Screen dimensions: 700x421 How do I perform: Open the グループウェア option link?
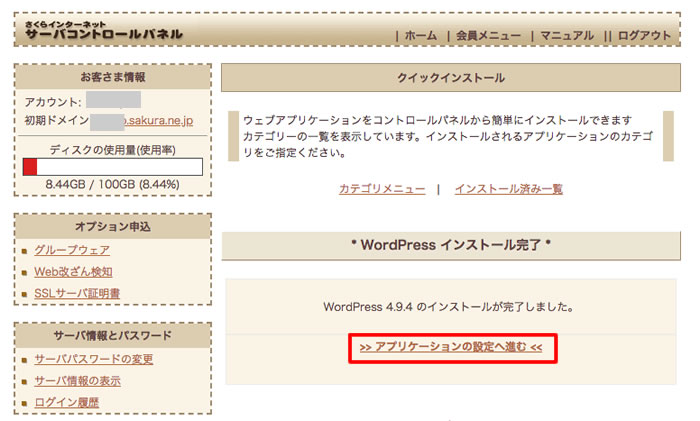[72, 250]
